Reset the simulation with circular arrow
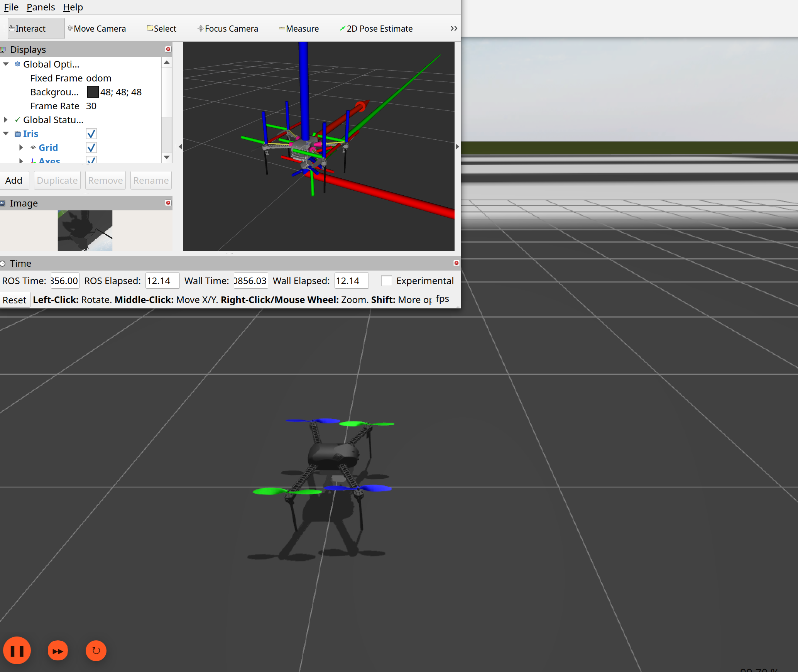798x672 pixels. click(96, 651)
